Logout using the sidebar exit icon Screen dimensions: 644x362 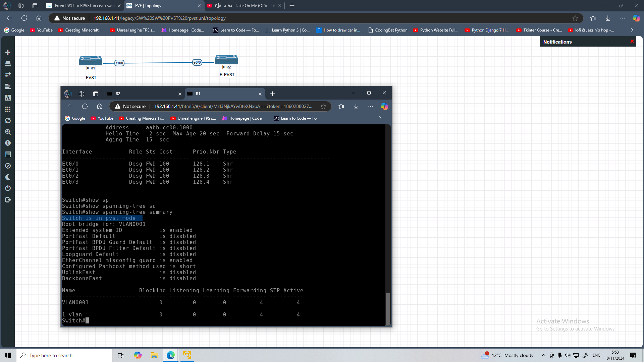click(x=8, y=199)
